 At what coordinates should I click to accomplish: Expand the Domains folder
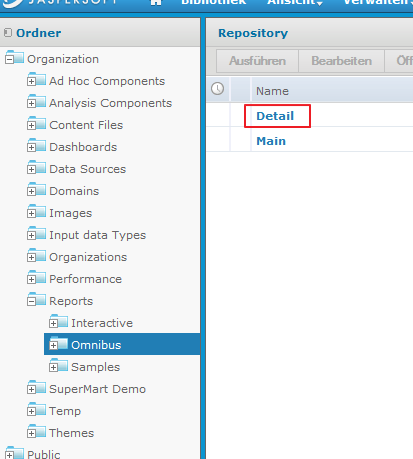point(32,192)
